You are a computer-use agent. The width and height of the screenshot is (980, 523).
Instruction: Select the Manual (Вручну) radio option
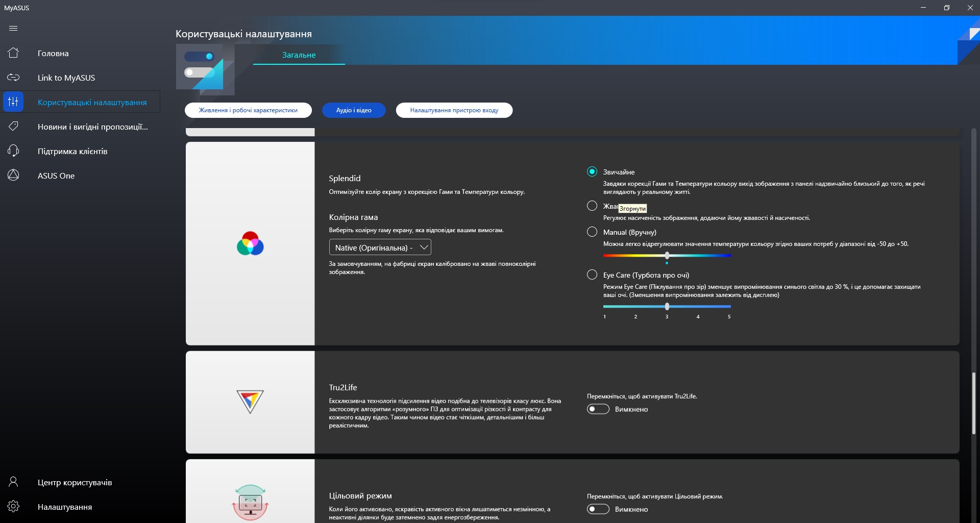point(592,232)
